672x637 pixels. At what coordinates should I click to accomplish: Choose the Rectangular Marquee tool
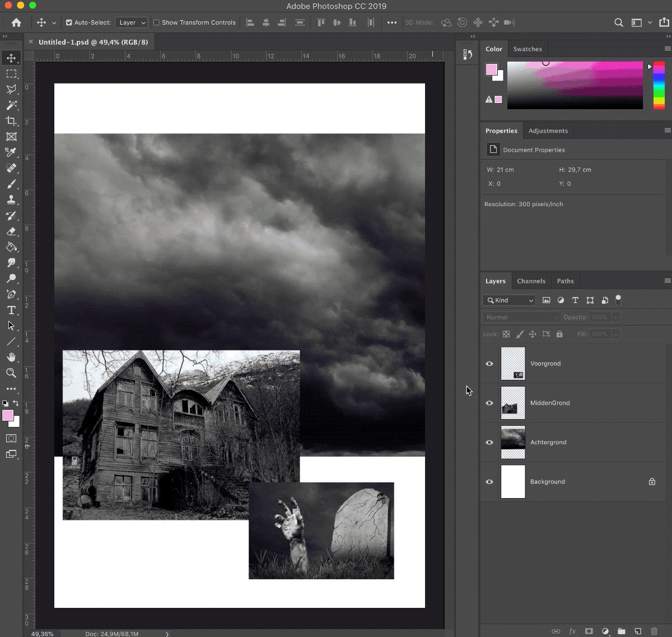[11, 73]
